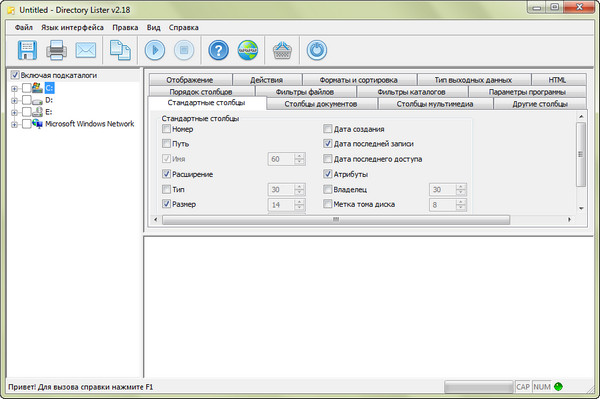Switch to Тип выходных данных tab
Viewport: 600px width, 399px height.
[473, 80]
